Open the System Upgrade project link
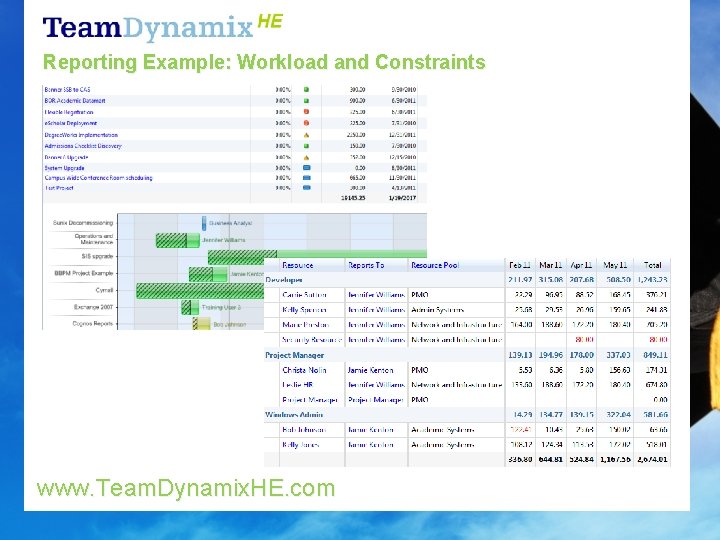 click(64, 168)
